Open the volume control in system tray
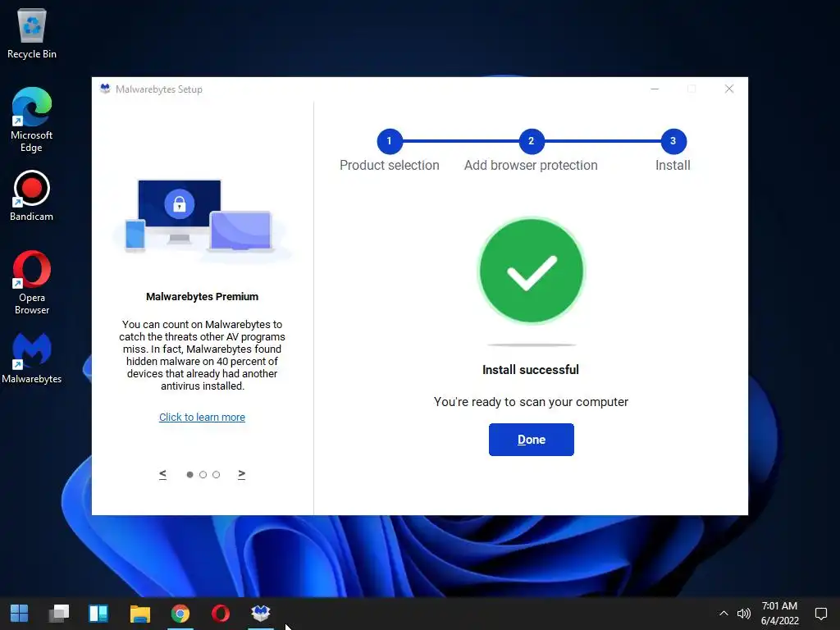This screenshot has height=630, width=840. click(743, 614)
